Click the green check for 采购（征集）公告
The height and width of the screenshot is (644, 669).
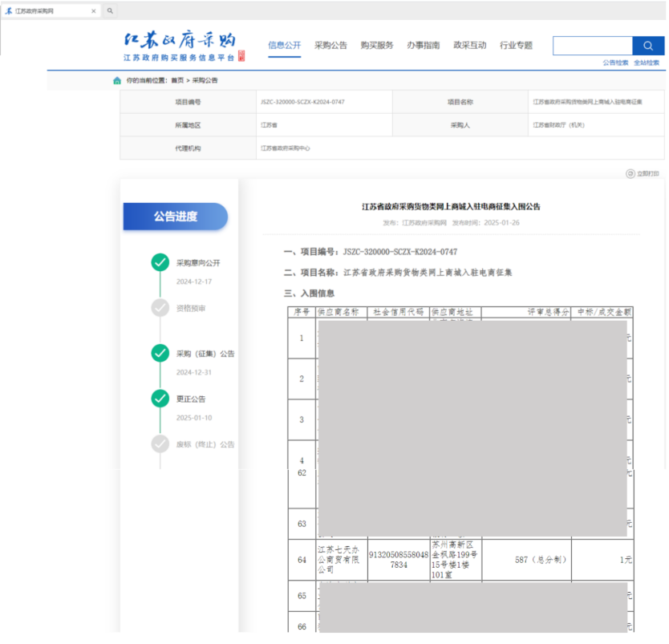point(160,353)
